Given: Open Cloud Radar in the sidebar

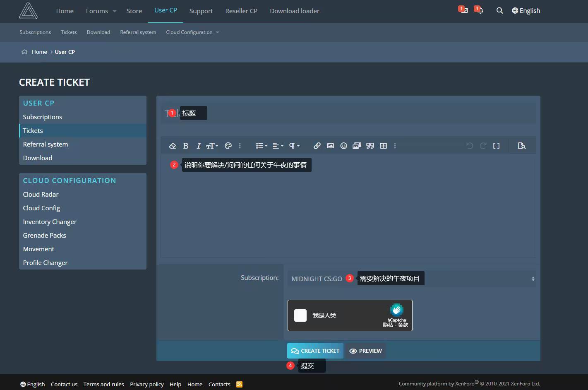Looking at the screenshot, I should coord(41,194).
